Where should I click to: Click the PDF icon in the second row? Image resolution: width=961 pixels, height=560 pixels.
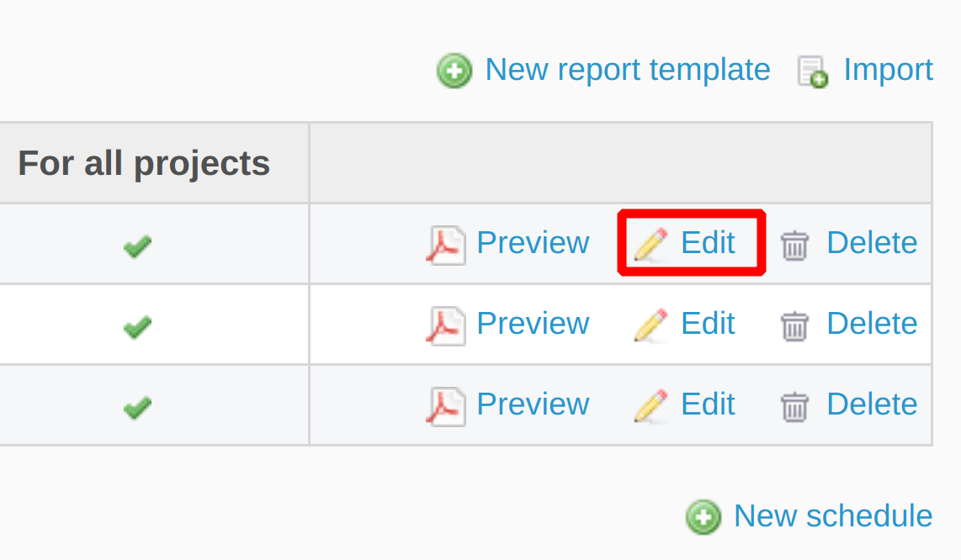coord(445,325)
